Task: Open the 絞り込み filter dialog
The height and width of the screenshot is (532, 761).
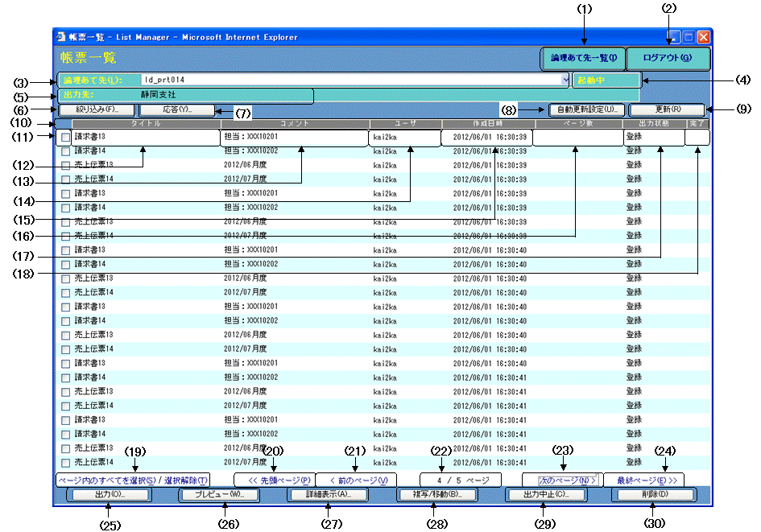Action: click(96, 109)
